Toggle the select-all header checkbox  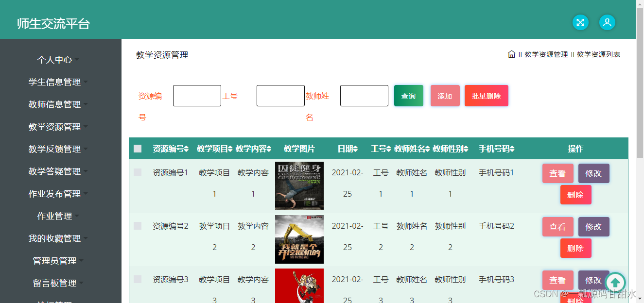138,149
